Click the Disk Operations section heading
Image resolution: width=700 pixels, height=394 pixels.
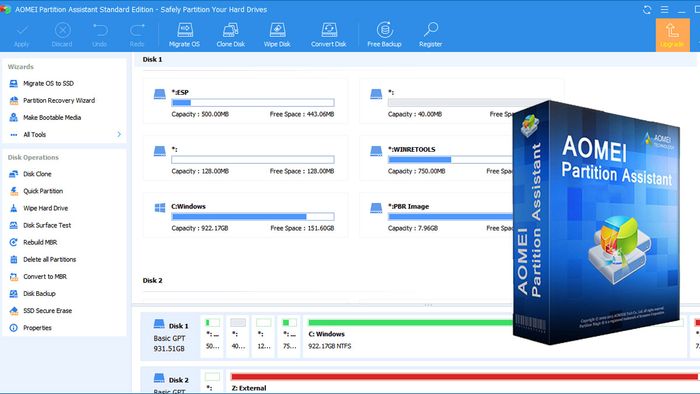(33, 158)
